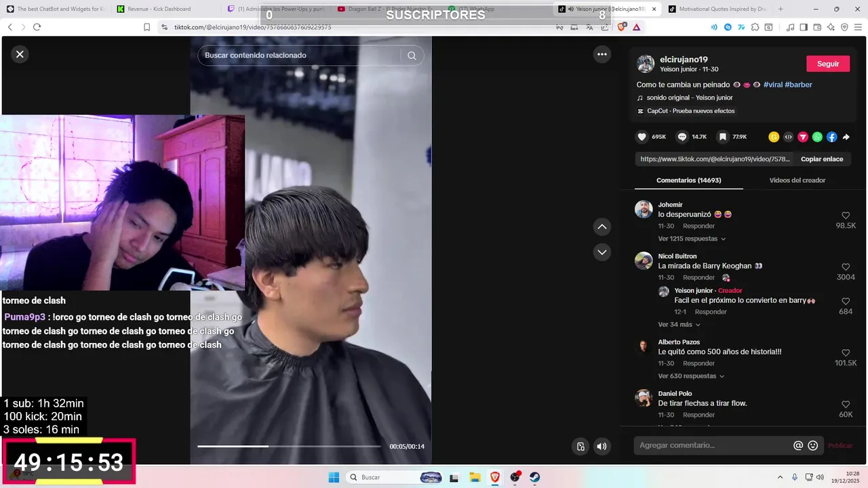The image size is (868, 488).
Task: Expand 'Ver 630 respuestas' replies
Action: click(x=691, y=376)
